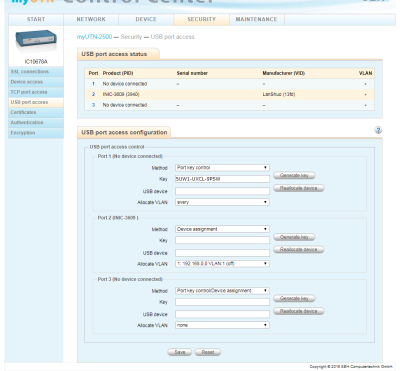Open the help question mark icon

[x=378, y=130]
